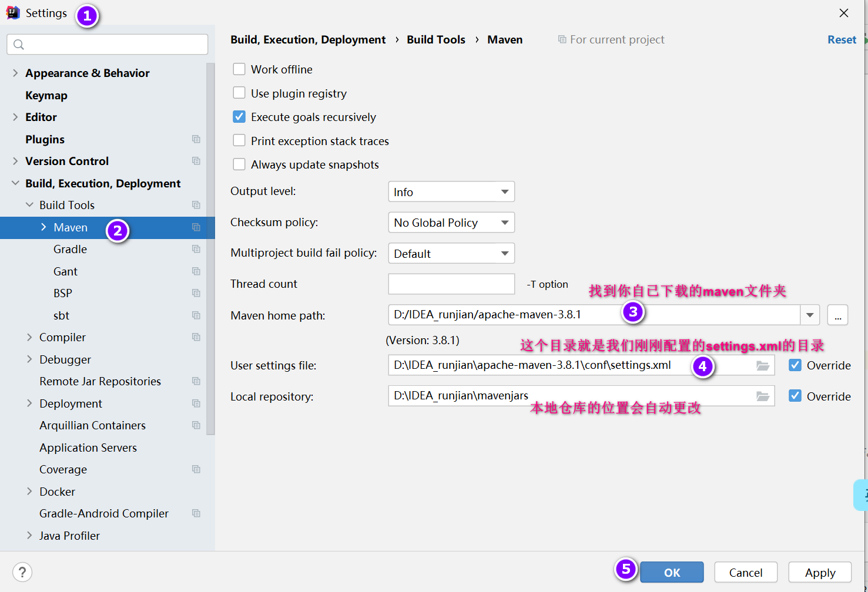
Task: Click Cancel button
Action: pyautogui.click(x=746, y=572)
